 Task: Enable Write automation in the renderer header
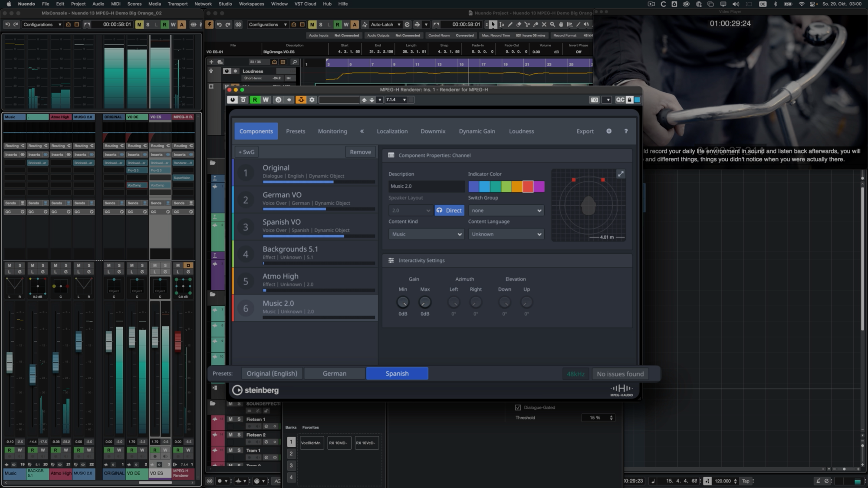(x=265, y=99)
